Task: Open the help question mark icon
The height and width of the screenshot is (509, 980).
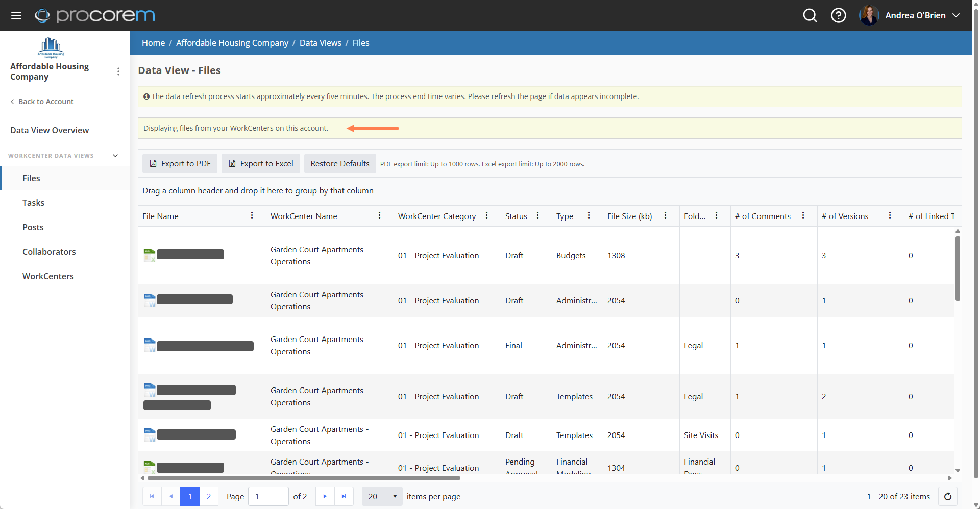Action: 839,15
